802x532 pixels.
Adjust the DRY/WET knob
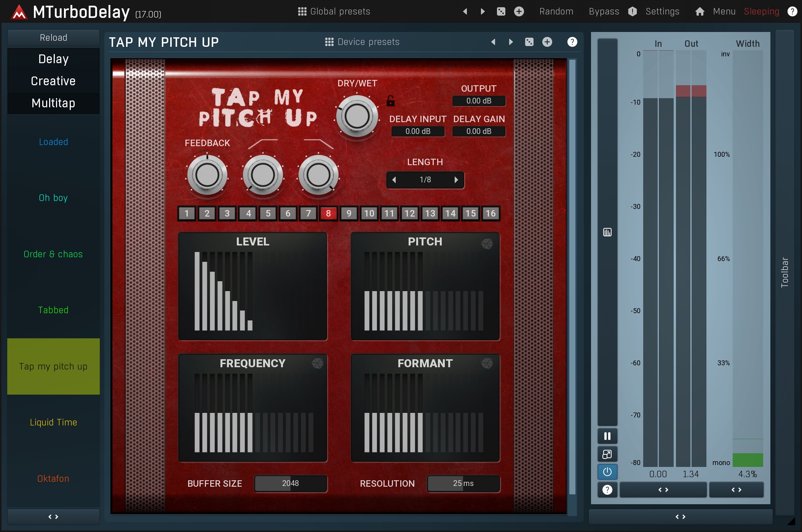coord(357,116)
